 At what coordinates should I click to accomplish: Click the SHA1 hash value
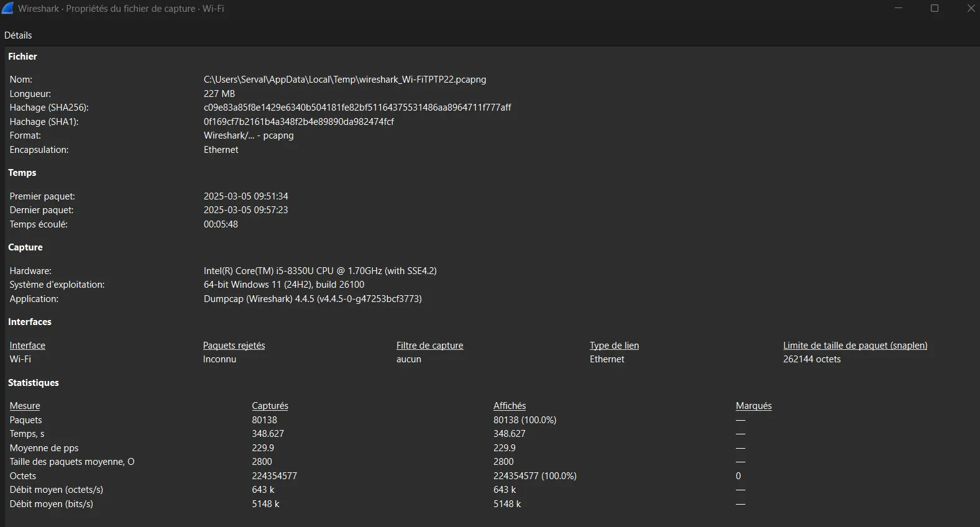(x=298, y=122)
